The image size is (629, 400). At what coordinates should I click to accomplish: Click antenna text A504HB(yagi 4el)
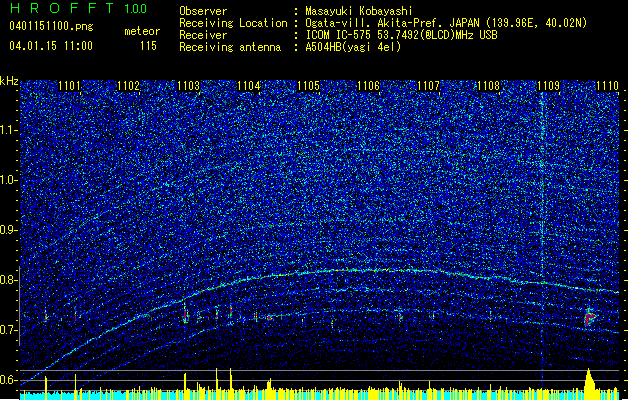[353, 47]
